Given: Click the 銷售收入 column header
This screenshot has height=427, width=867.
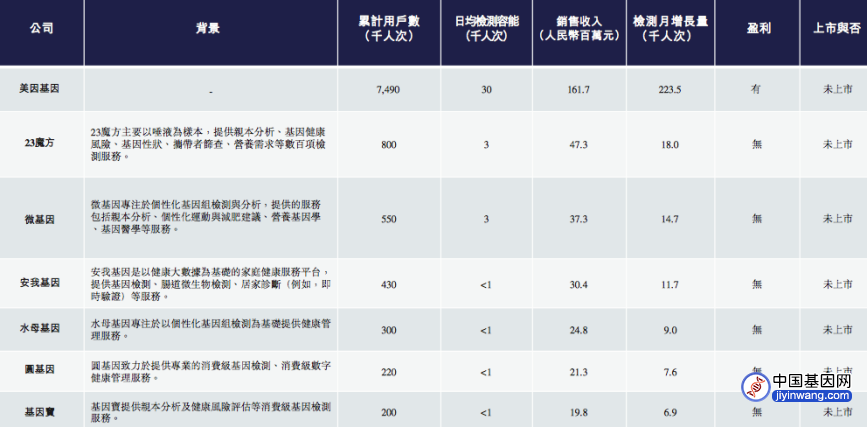Looking at the screenshot, I should [579, 29].
